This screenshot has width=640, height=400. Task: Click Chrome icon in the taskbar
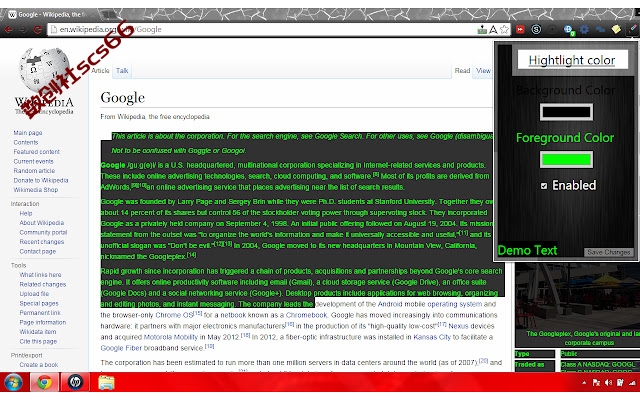point(44,382)
